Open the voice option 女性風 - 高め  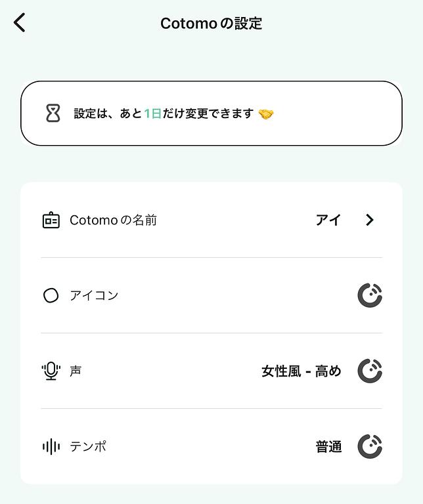(x=301, y=371)
